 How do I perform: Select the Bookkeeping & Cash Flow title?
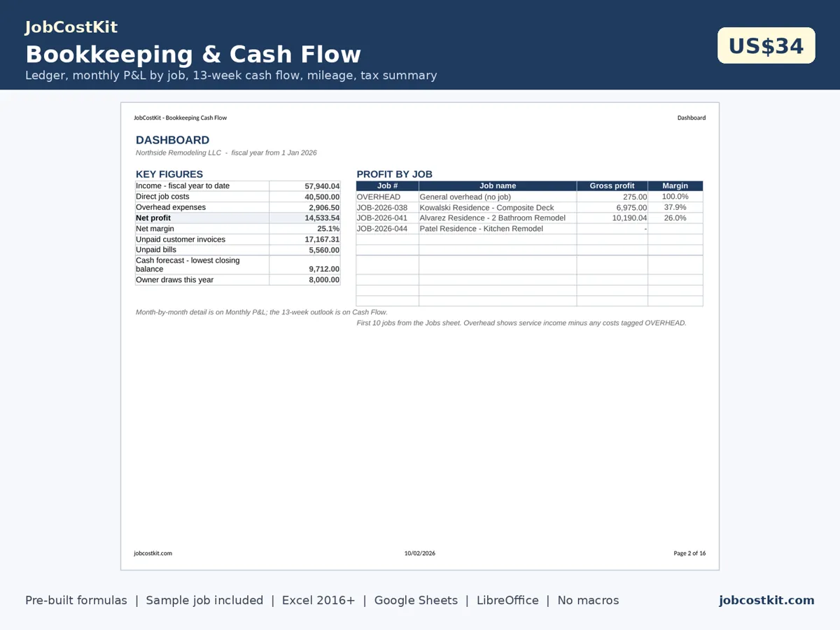tap(193, 55)
